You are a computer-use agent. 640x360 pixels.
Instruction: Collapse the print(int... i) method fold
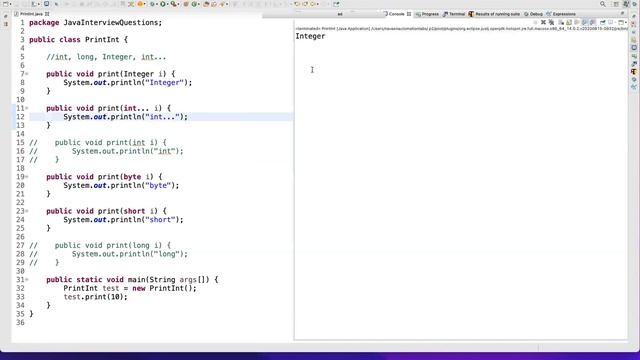27,108
